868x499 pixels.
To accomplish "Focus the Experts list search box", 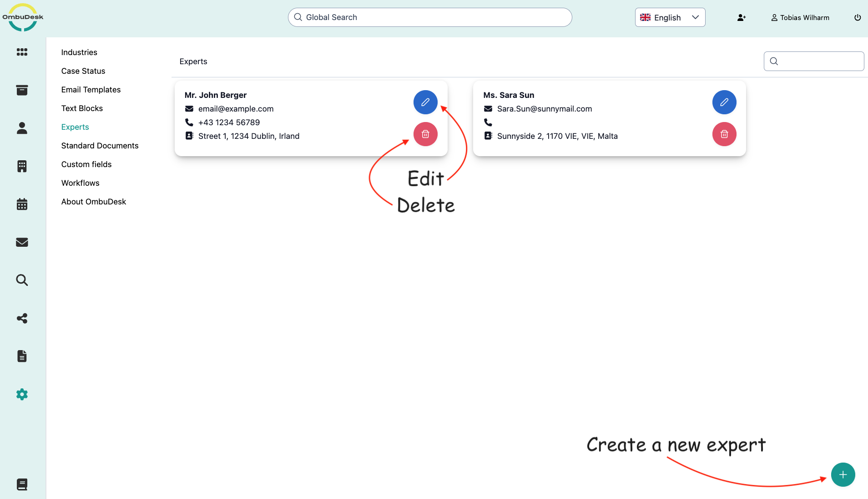I will pos(814,61).
